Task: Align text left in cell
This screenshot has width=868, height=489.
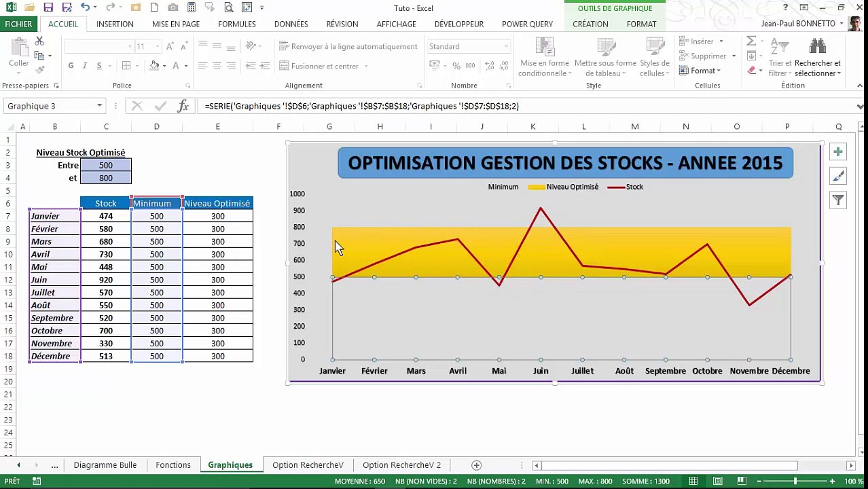Action: pos(202,66)
